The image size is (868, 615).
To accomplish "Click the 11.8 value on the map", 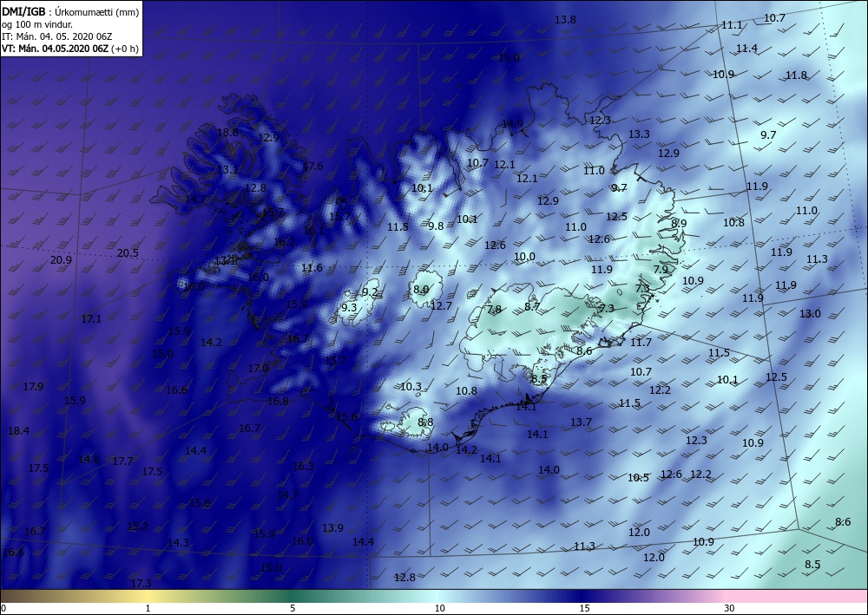I will tap(796, 75).
